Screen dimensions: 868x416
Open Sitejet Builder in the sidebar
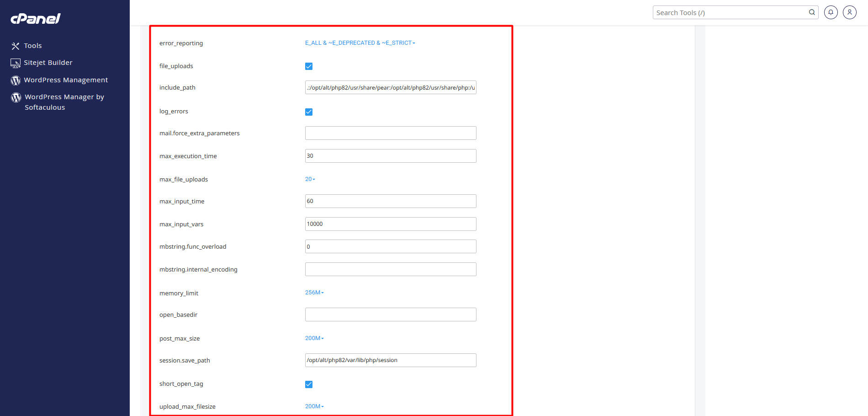point(48,63)
